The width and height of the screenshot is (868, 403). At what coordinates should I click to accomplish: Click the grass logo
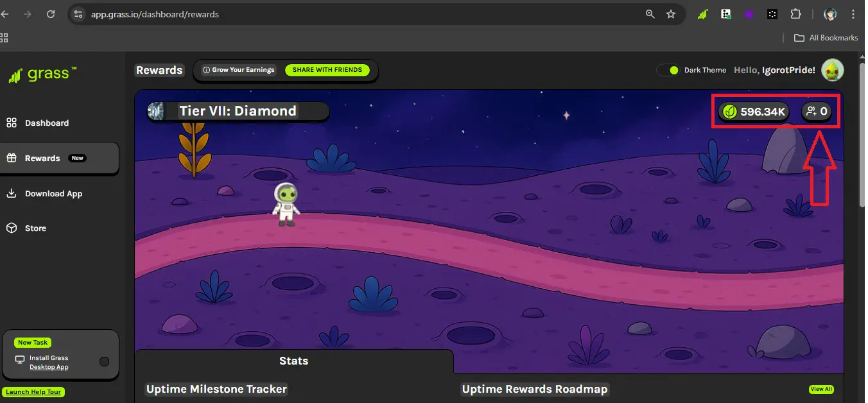coord(42,74)
